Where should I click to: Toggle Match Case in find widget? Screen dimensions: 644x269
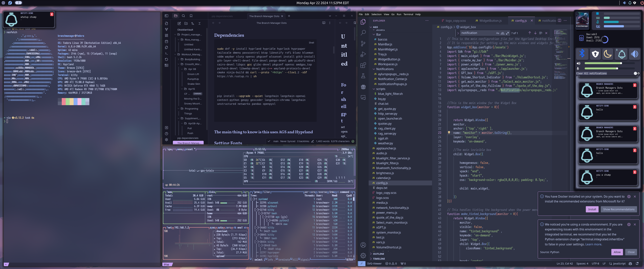pyautogui.click(x=498, y=33)
